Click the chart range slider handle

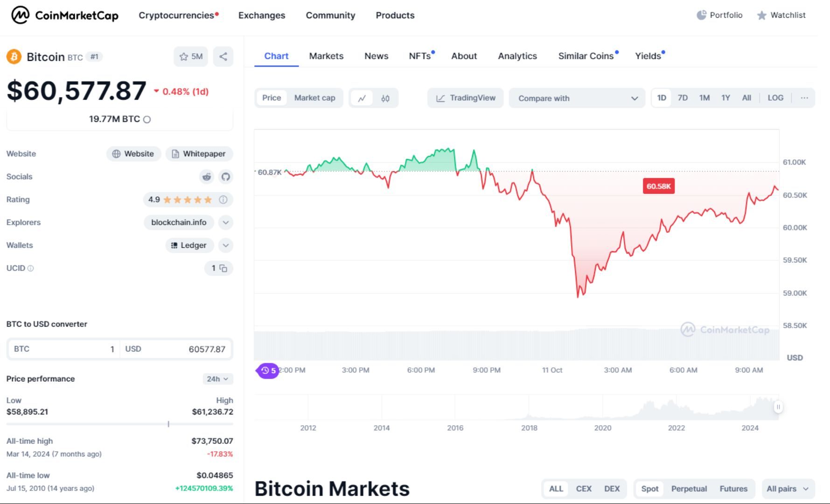[x=778, y=407]
